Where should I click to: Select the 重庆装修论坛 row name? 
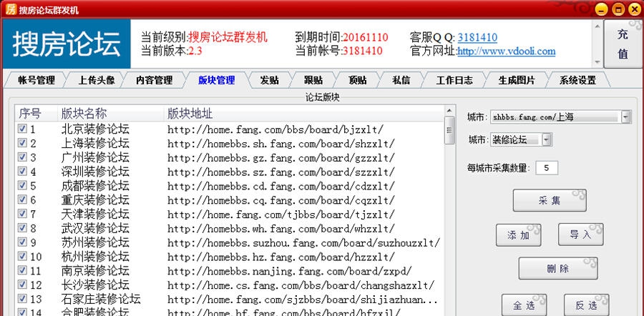pyautogui.click(x=95, y=199)
